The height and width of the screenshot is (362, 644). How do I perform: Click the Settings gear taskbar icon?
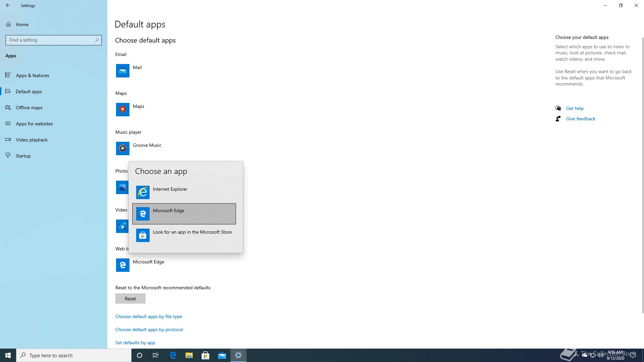[x=238, y=355]
